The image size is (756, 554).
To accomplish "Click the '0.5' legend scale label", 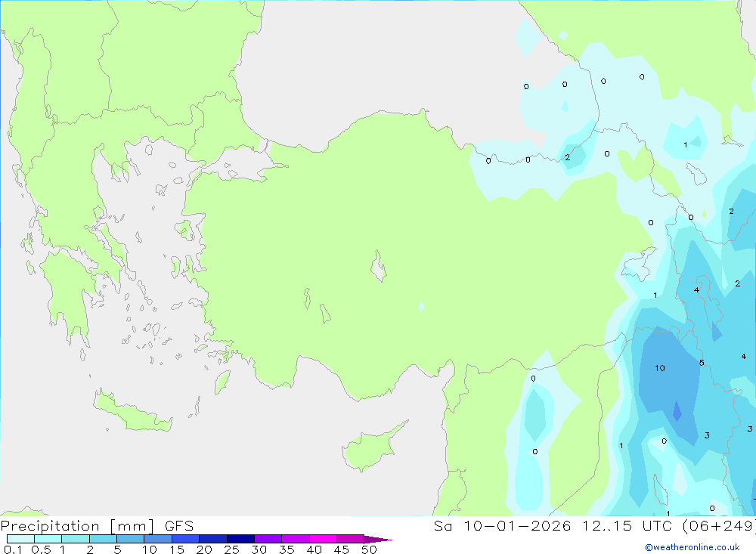I will pyautogui.click(x=41, y=549).
